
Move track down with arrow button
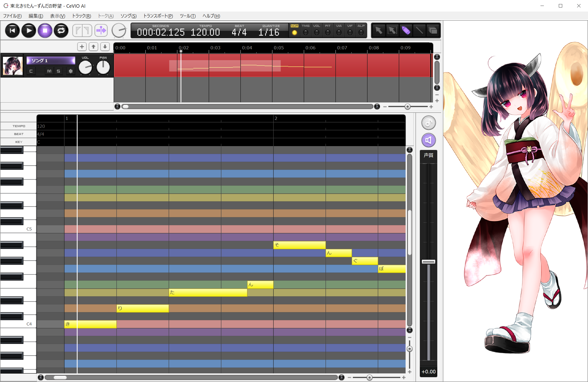[105, 47]
